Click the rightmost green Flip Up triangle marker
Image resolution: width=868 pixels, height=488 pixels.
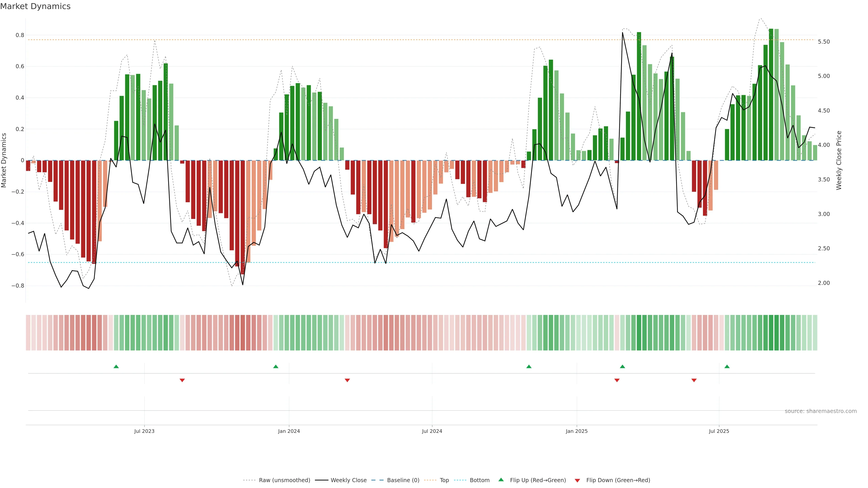click(x=727, y=366)
